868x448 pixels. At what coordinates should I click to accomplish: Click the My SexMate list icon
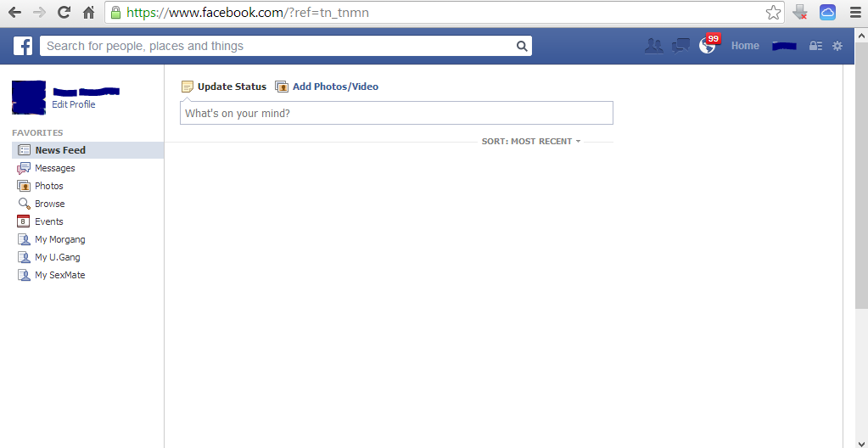pos(24,275)
